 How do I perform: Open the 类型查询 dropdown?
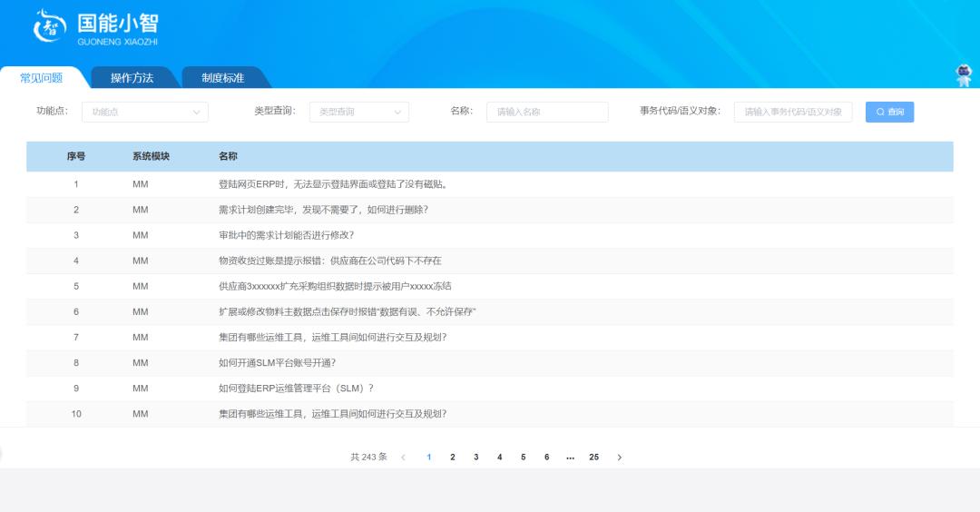tap(359, 112)
